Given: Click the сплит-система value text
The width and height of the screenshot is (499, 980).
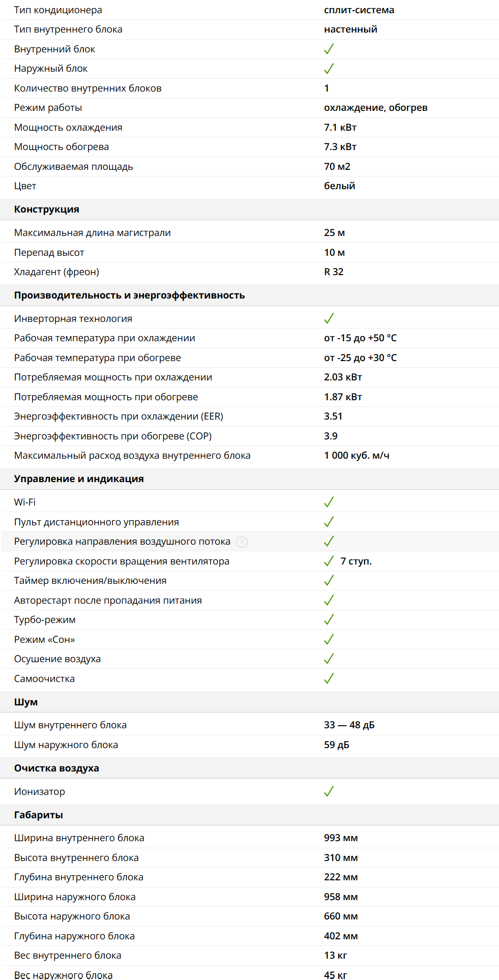Looking at the screenshot, I should (x=359, y=10).
